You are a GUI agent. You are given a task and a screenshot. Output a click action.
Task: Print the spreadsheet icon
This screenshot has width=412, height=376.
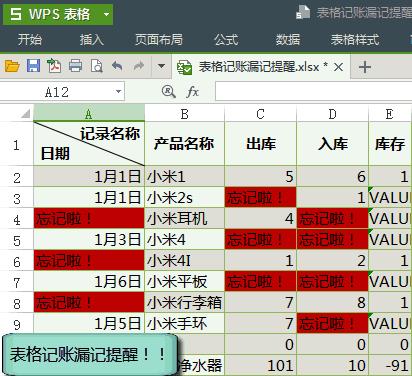75,66
